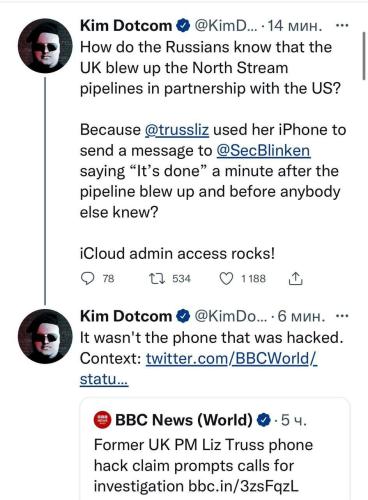The height and width of the screenshot is (500, 368).
Task: Click Kim Dotcom avatar on second tweet
Action: tap(45, 336)
